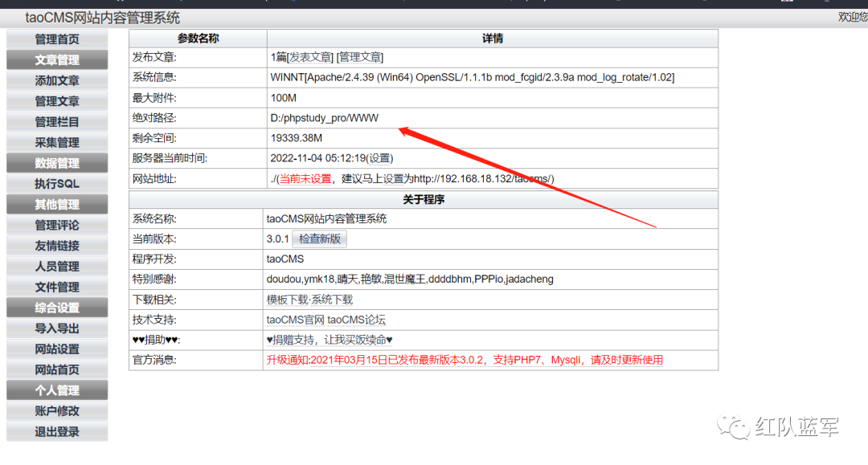Open 导入导出 sidebar item
868x465 pixels.
click(57, 328)
